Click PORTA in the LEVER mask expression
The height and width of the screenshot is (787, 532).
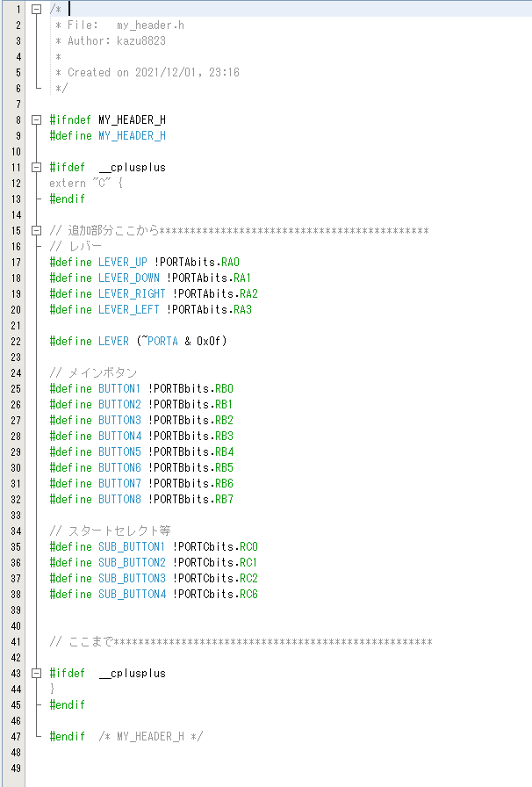coord(162,342)
